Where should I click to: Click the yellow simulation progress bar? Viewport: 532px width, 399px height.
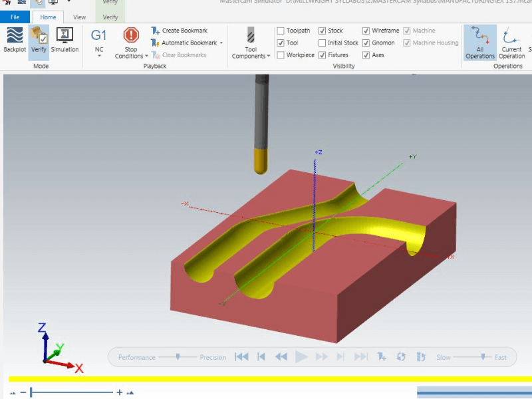(266, 379)
